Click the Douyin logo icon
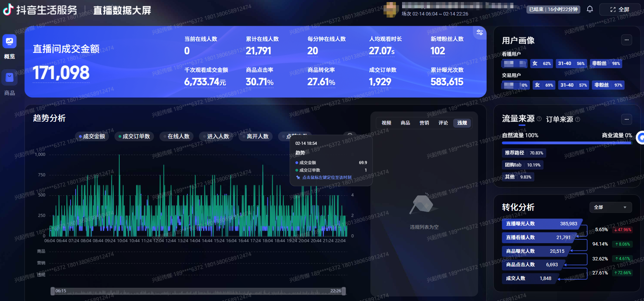 click(8, 9)
